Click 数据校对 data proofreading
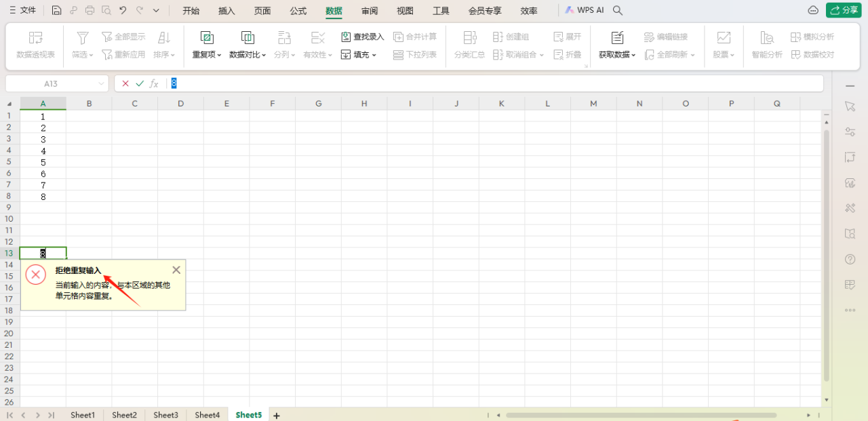The width and height of the screenshot is (868, 421). point(812,54)
